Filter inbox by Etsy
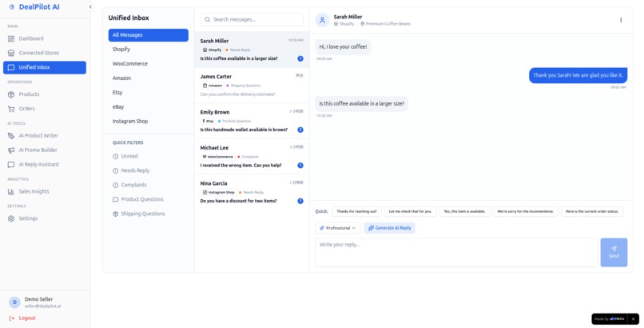The width and height of the screenshot is (644, 328). coord(149,93)
